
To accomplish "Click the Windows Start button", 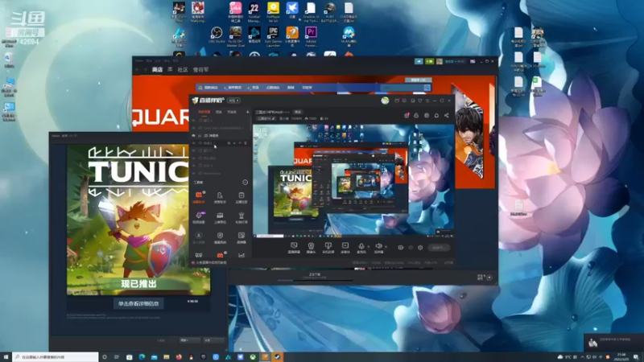I will 6,357.
